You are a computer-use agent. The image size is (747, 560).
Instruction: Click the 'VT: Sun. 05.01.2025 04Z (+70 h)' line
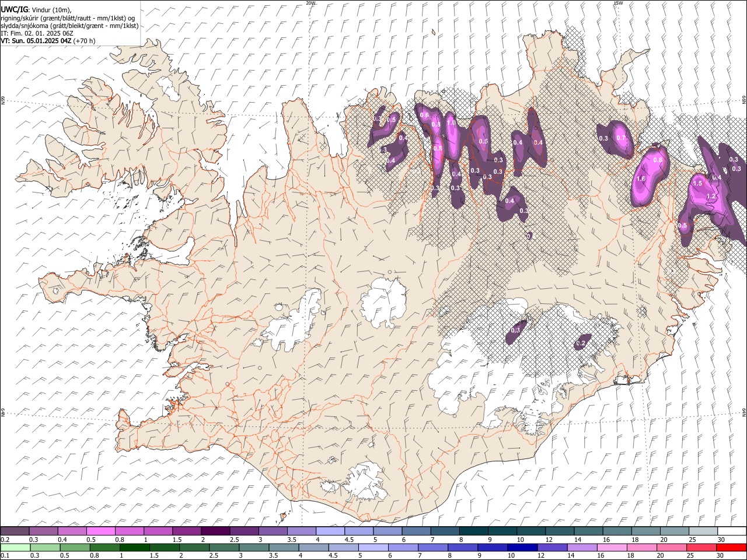coord(48,41)
